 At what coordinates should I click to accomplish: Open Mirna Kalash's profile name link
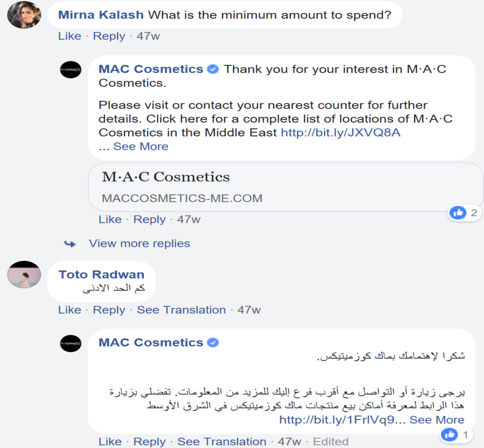pyautogui.click(x=101, y=15)
